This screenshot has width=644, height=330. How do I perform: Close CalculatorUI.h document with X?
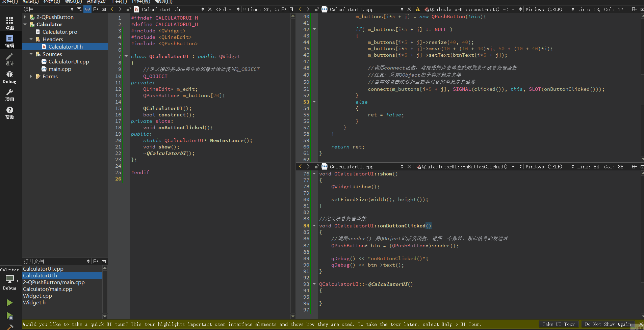(210, 9)
